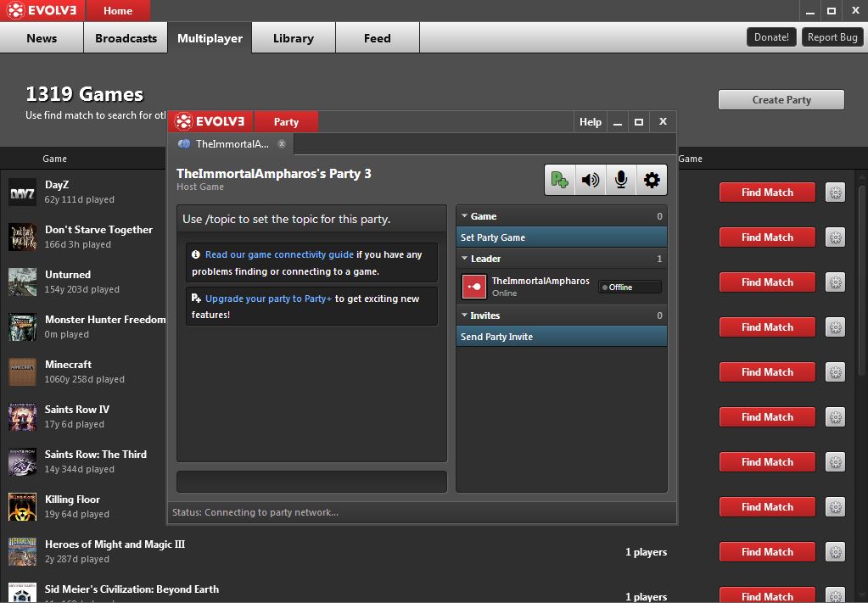The width and height of the screenshot is (868, 603).
Task: Click the Evolve logo in main window
Action: (42, 10)
